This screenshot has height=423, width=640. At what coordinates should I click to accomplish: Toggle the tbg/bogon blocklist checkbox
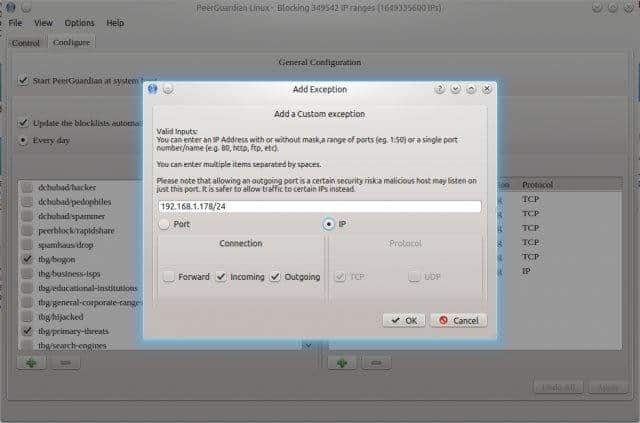click(x=27, y=259)
